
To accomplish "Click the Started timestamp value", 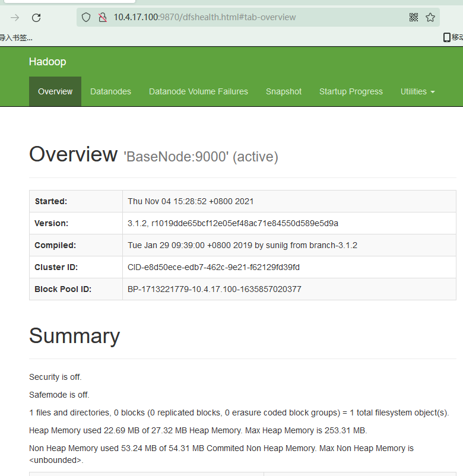I will click(191, 201).
